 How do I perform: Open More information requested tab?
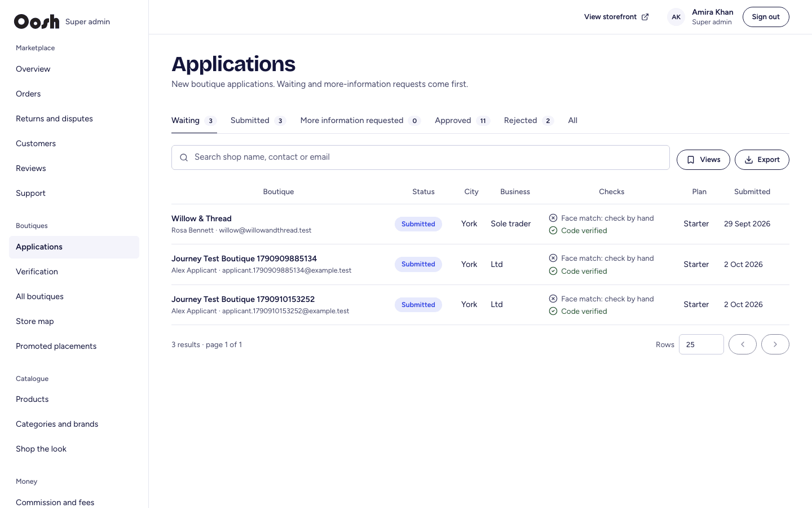click(360, 120)
